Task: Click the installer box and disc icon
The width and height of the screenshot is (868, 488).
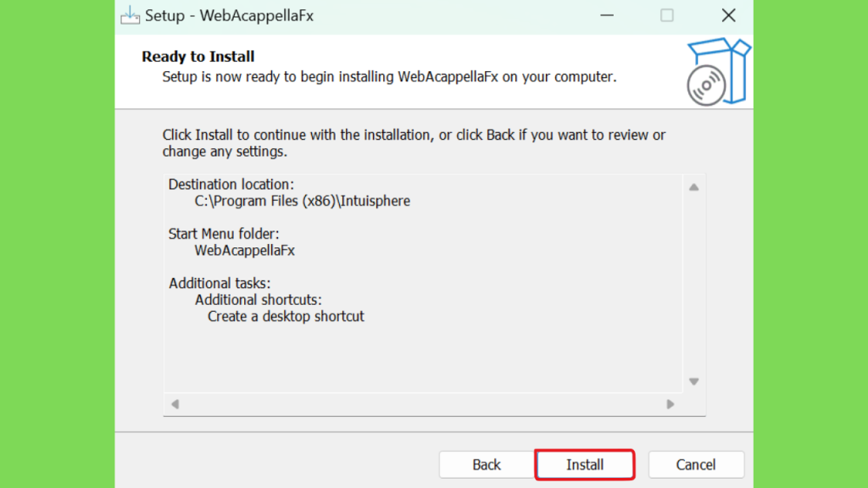Action: (719, 72)
